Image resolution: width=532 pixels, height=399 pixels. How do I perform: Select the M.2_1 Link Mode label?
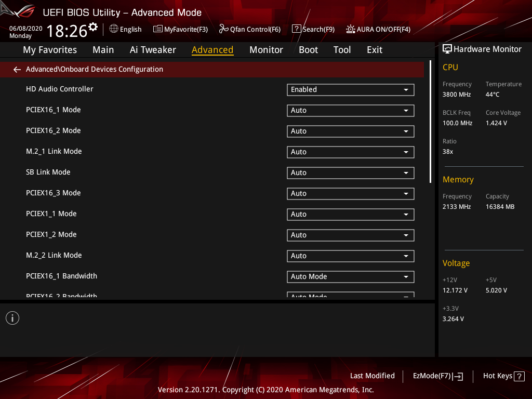[54, 151]
